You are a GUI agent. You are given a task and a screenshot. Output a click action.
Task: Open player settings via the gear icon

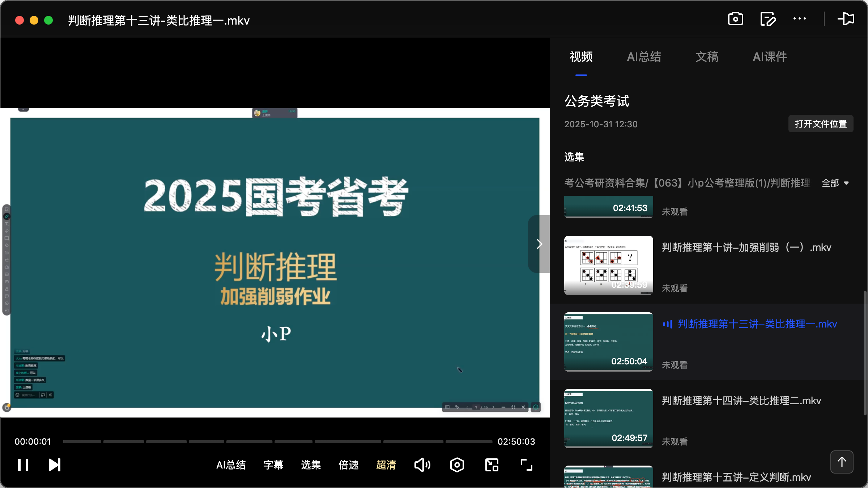457,465
